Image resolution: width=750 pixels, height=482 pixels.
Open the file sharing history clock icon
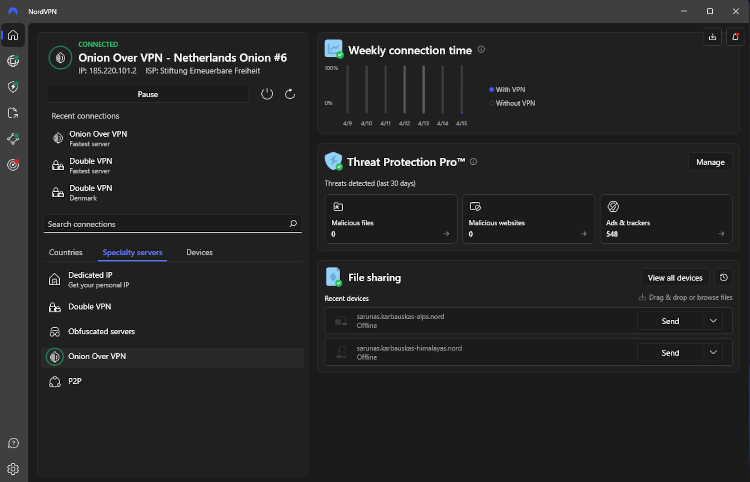pyautogui.click(x=724, y=277)
